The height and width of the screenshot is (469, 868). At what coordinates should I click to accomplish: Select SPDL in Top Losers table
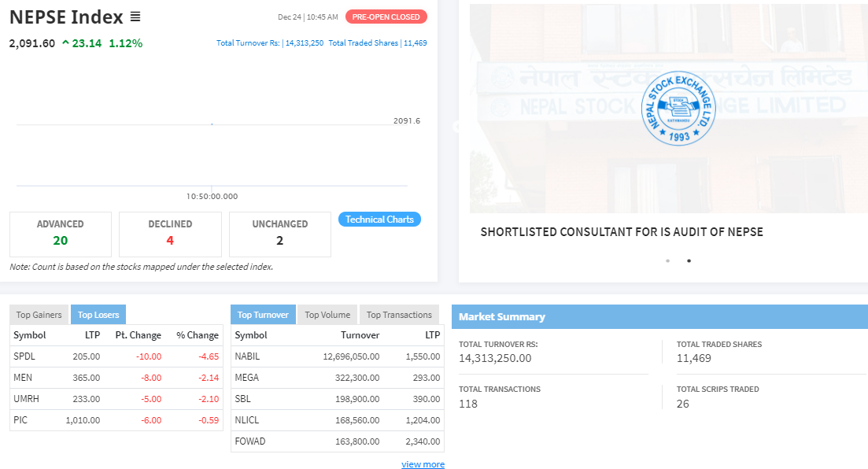point(24,356)
